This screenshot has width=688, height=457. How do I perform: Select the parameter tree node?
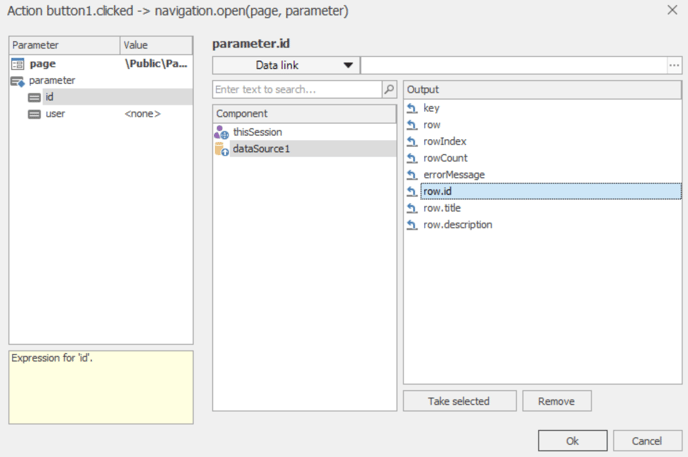101,81
